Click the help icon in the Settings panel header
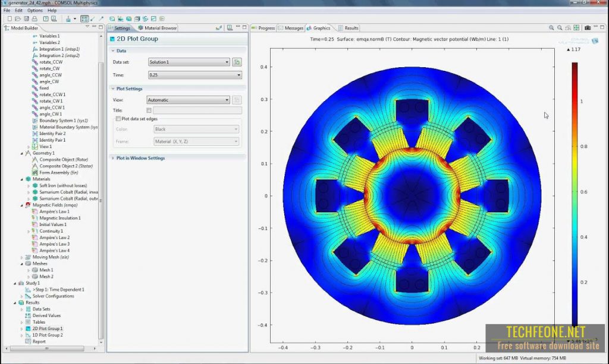Image resolution: width=609 pixels, height=364 pixels. [230, 27]
